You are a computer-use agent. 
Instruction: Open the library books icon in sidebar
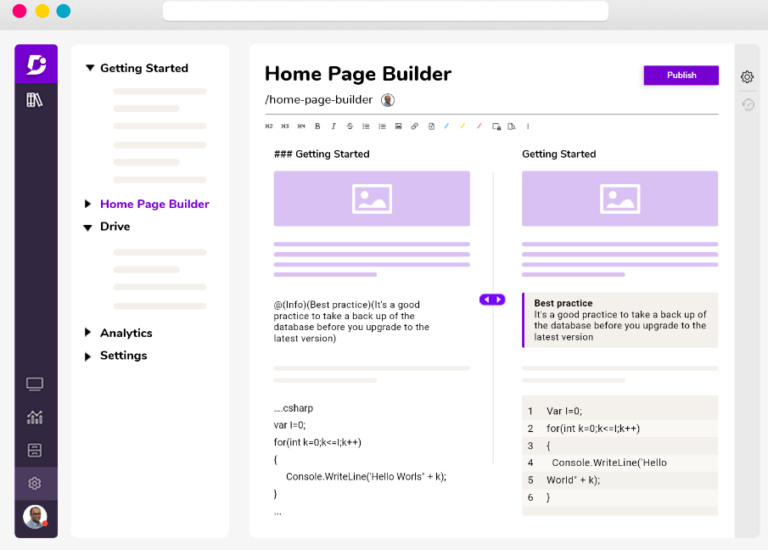tap(35, 100)
